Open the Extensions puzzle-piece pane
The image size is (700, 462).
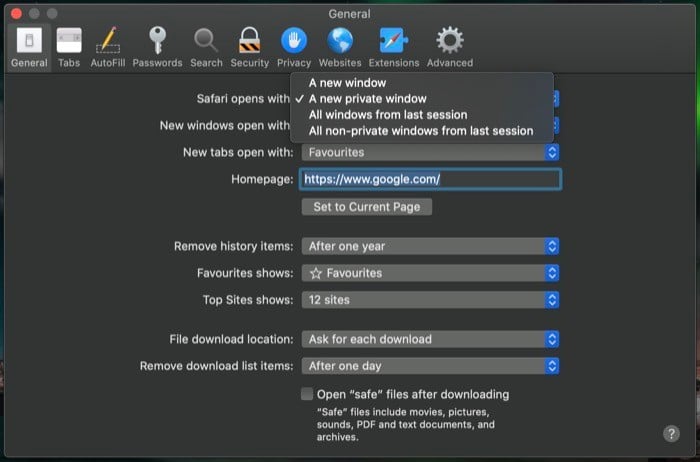(394, 47)
